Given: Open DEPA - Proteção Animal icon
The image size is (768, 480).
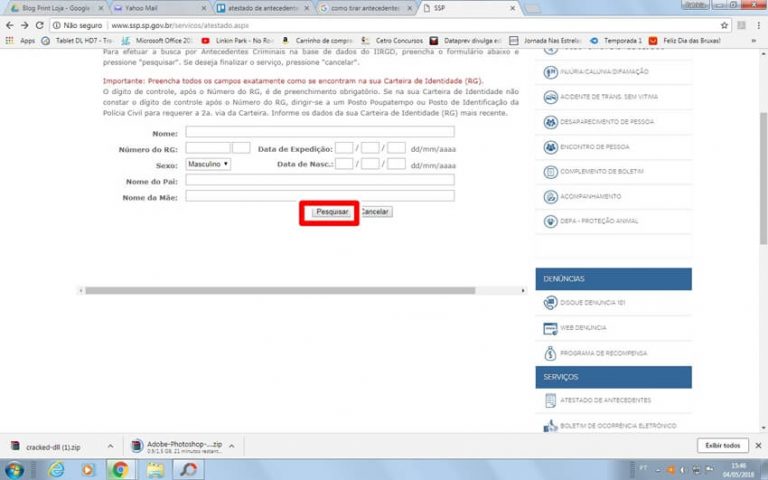Looking at the screenshot, I should click(550, 221).
